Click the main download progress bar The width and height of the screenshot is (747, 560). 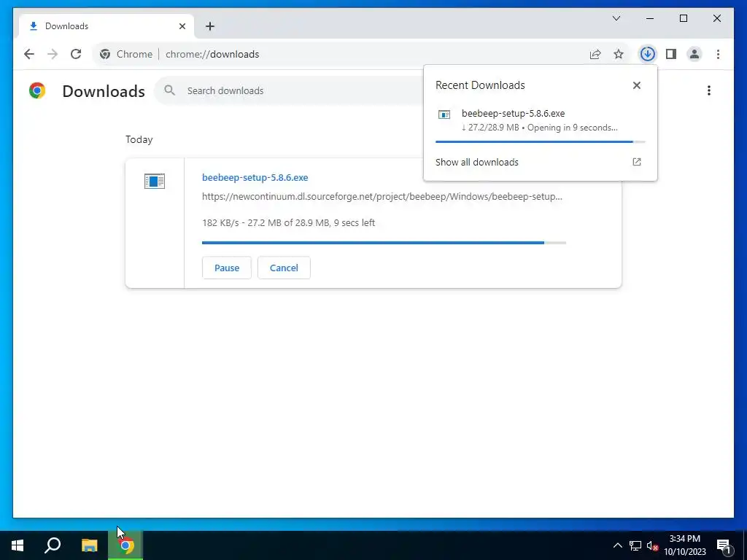click(384, 243)
